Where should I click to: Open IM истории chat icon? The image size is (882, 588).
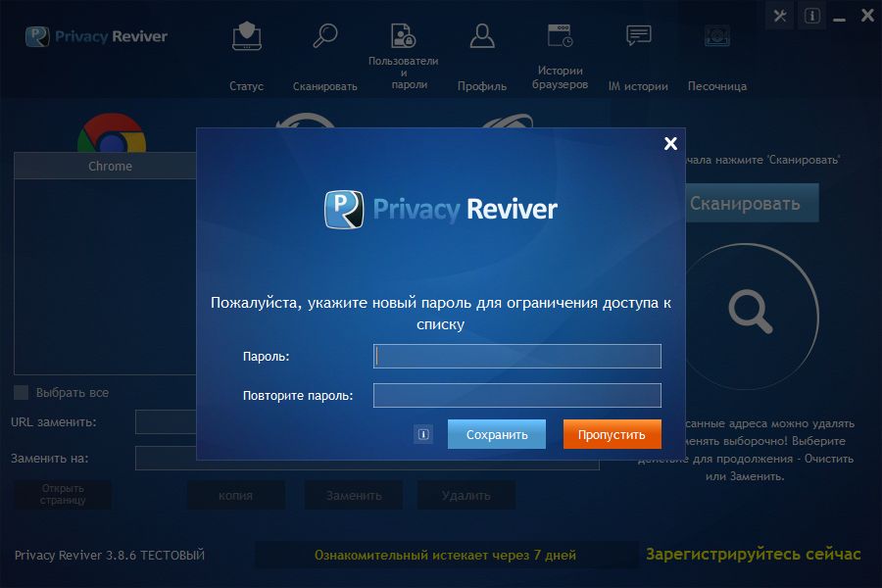click(638, 35)
